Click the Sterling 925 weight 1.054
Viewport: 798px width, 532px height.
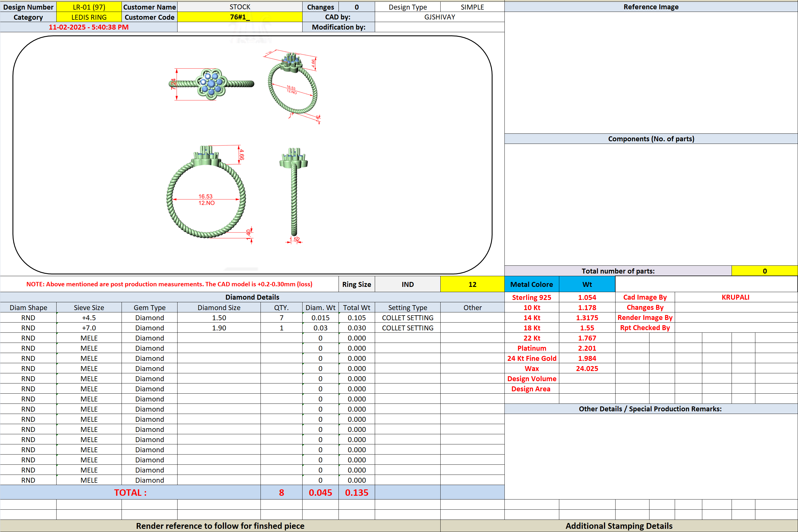click(x=587, y=297)
